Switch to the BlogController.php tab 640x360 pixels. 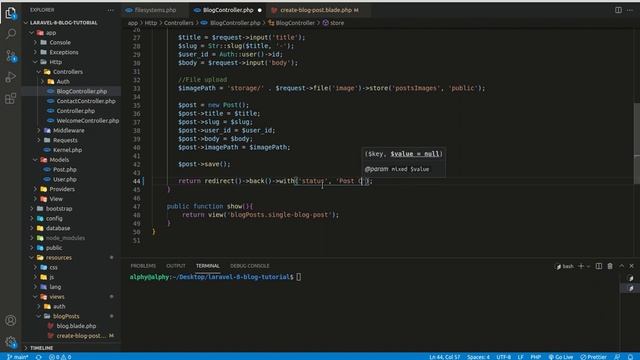point(228,10)
